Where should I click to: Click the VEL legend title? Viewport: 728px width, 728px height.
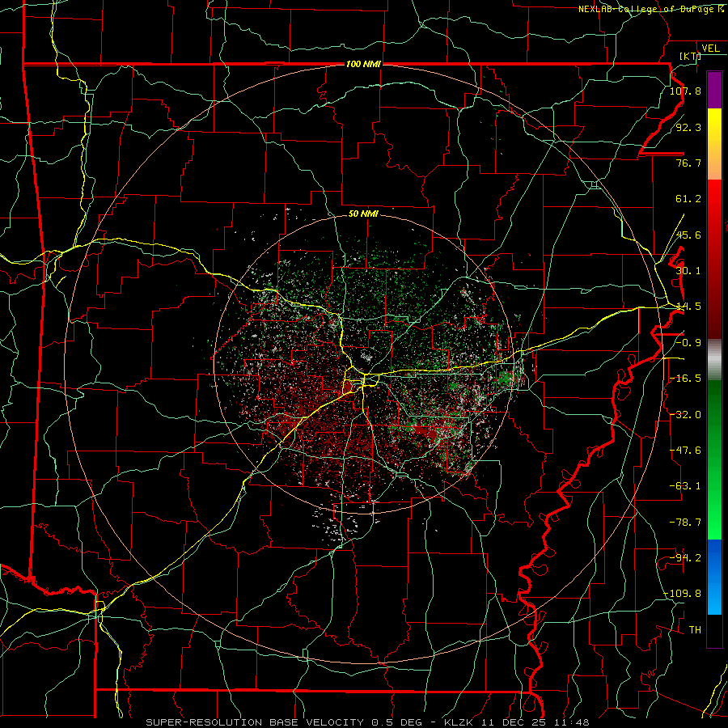[711, 49]
